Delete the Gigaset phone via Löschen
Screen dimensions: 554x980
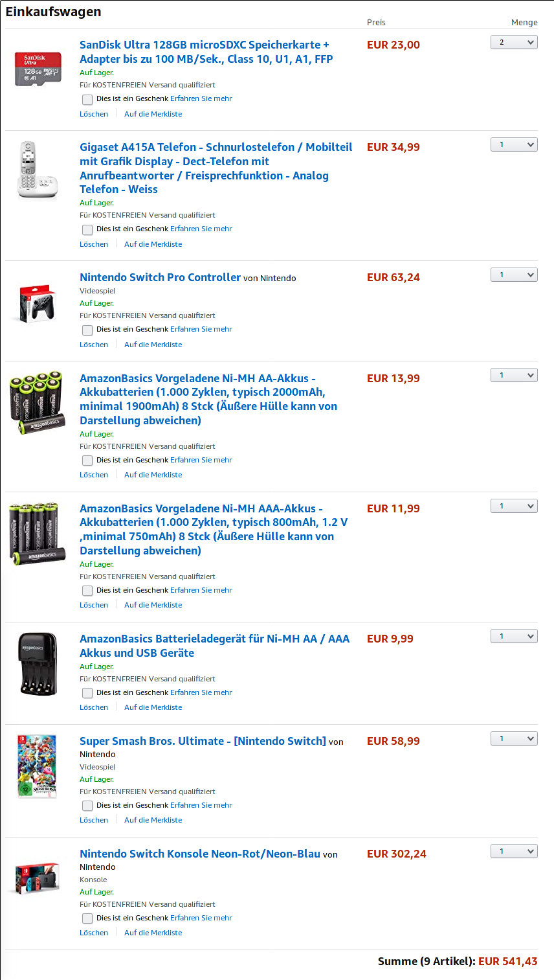(94, 244)
